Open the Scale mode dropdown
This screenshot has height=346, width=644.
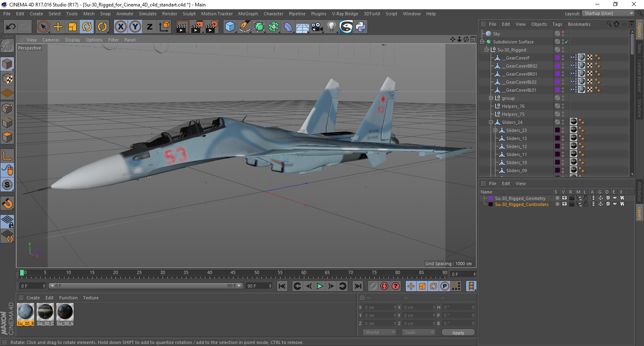pyautogui.click(x=419, y=332)
